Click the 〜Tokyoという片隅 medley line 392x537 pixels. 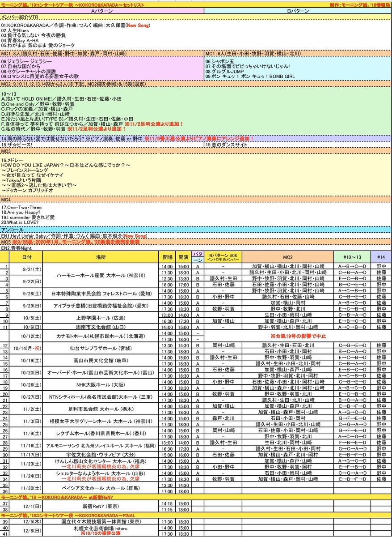[21, 180]
